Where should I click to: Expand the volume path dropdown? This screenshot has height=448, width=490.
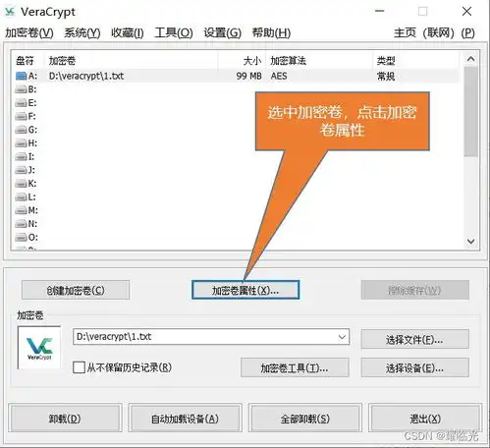[342, 337]
